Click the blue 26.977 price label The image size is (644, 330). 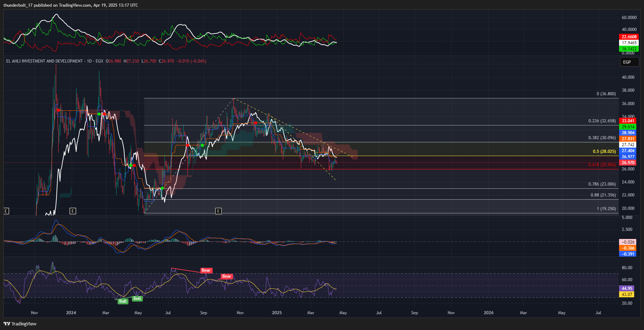click(x=628, y=157)
